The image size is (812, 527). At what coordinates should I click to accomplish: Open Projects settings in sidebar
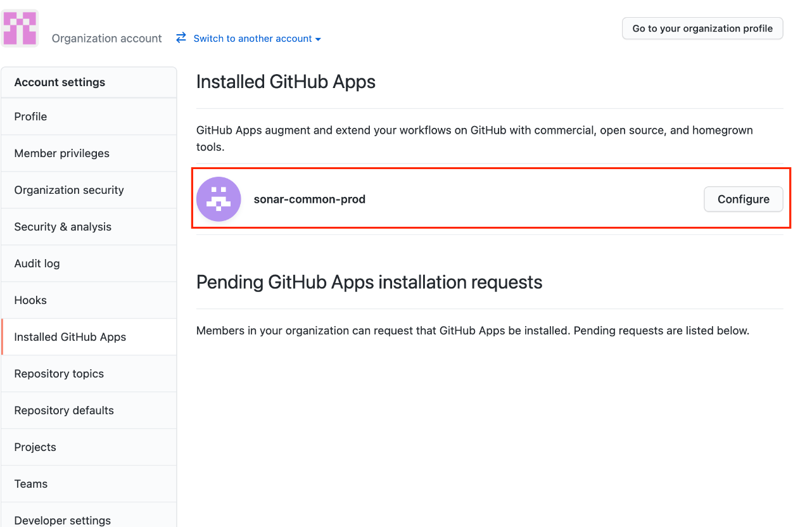35,447
